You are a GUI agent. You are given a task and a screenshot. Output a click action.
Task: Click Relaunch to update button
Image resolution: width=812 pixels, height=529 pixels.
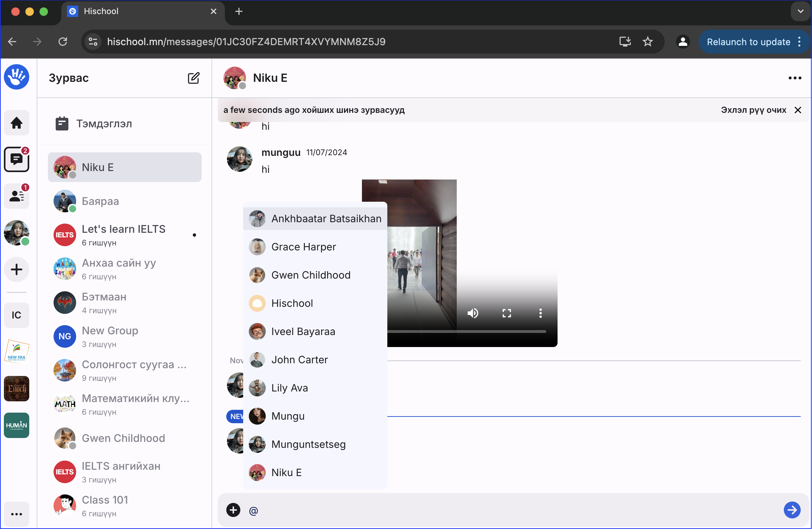click(749, 42)
